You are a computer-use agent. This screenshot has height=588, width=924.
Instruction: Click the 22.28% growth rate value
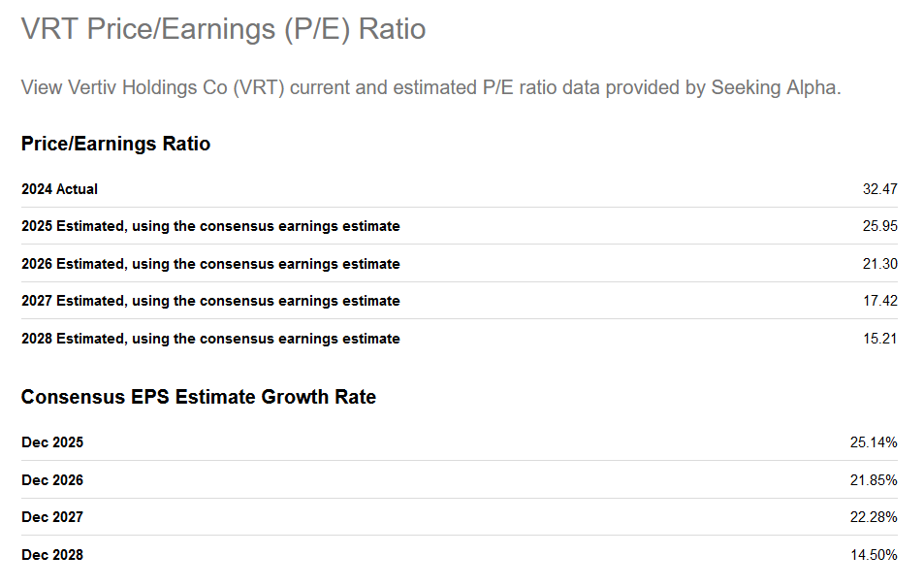click(x=874, y=517)
